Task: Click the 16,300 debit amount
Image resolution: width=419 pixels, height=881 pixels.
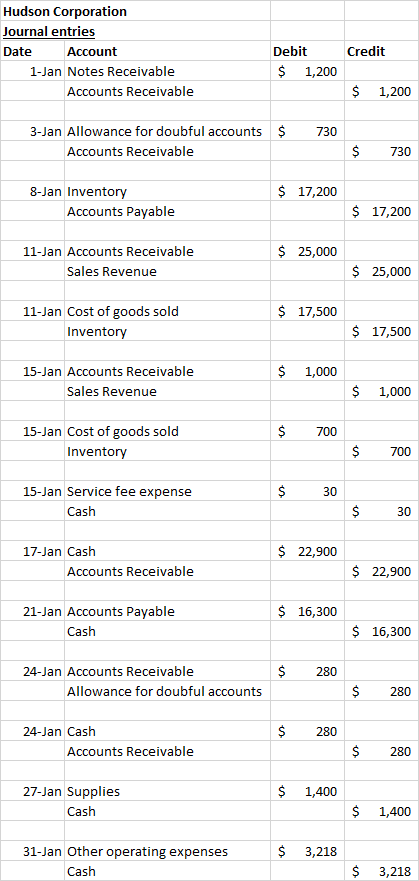Action: pos(307,612)
